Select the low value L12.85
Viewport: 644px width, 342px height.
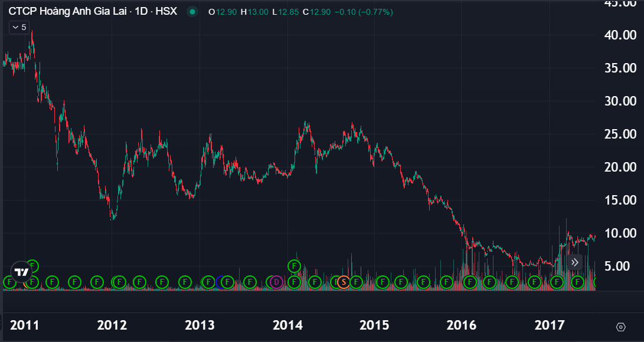286,12
